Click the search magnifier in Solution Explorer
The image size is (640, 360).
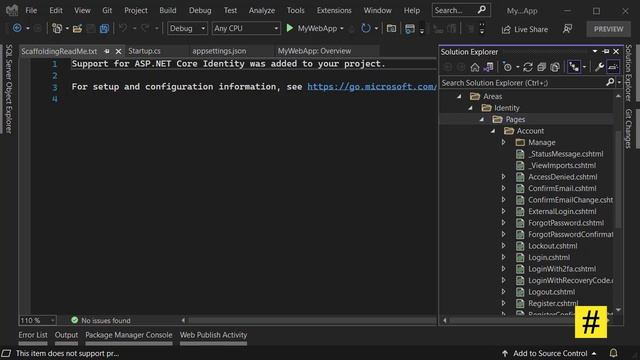point(610,82)
